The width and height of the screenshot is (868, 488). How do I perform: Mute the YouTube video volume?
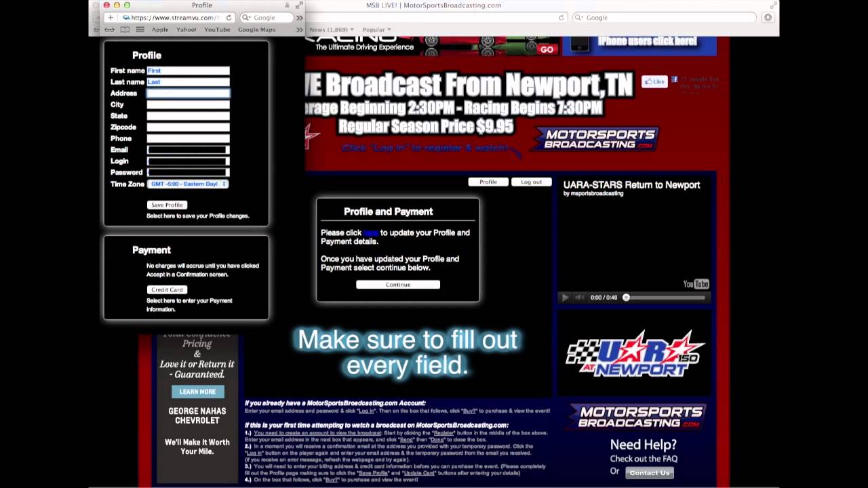[580, 298]
